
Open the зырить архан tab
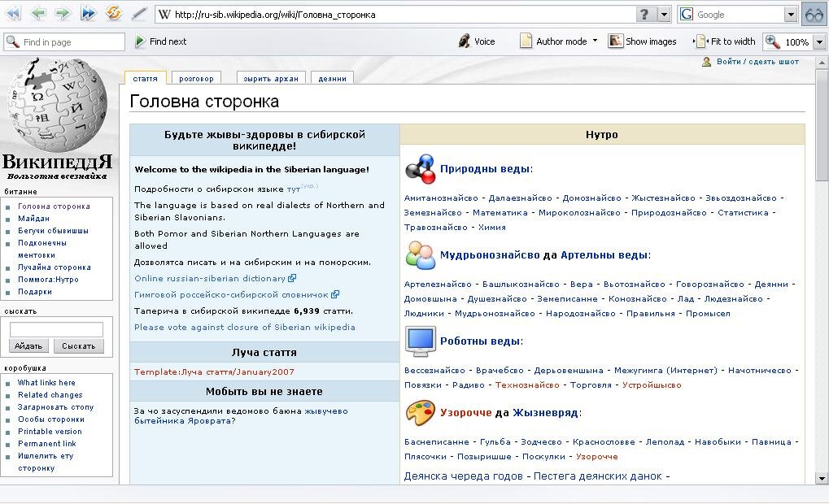[271, 78]
